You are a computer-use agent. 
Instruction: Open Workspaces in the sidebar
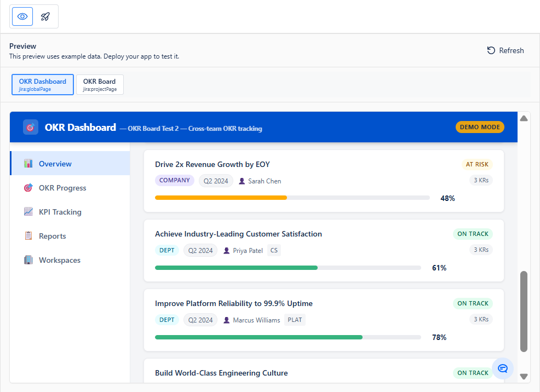70,260
